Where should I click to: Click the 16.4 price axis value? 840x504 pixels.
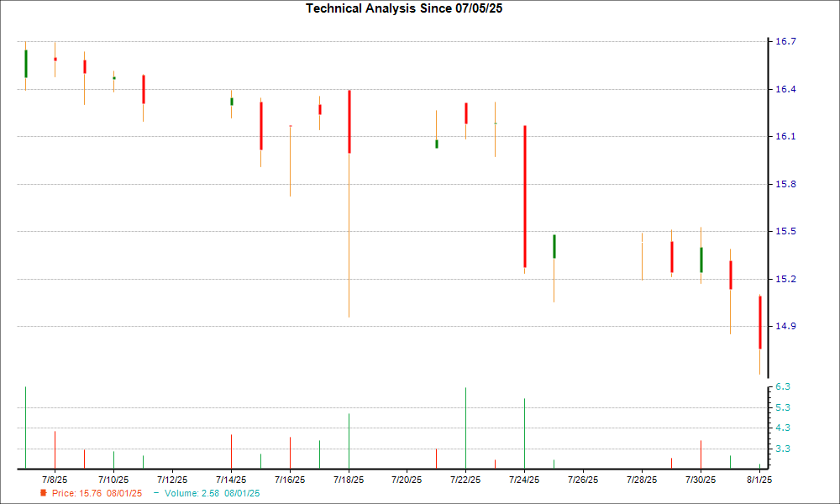[786, 89]
